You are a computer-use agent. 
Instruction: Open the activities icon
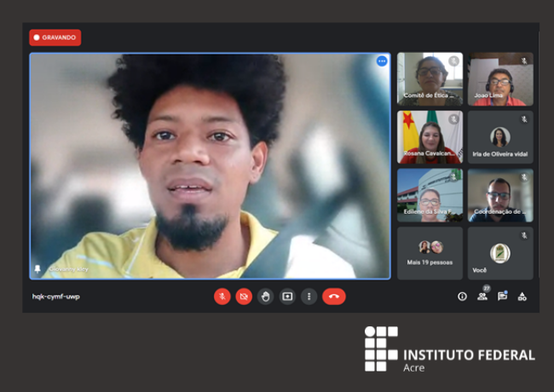coord(522,297)
